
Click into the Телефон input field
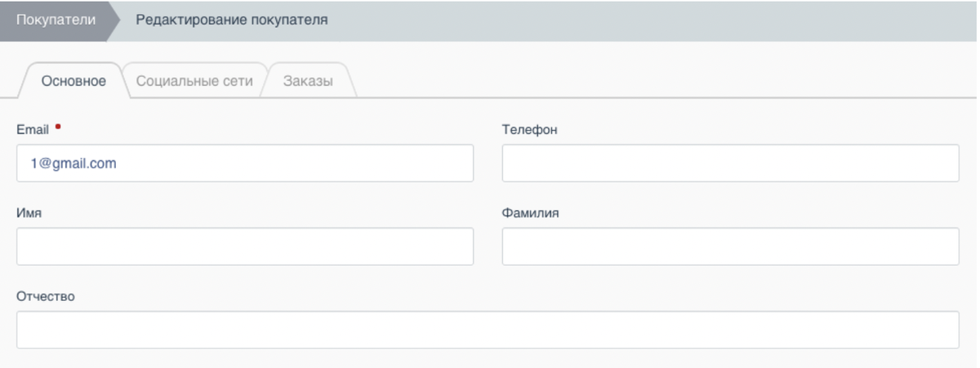tap(730, 164)
